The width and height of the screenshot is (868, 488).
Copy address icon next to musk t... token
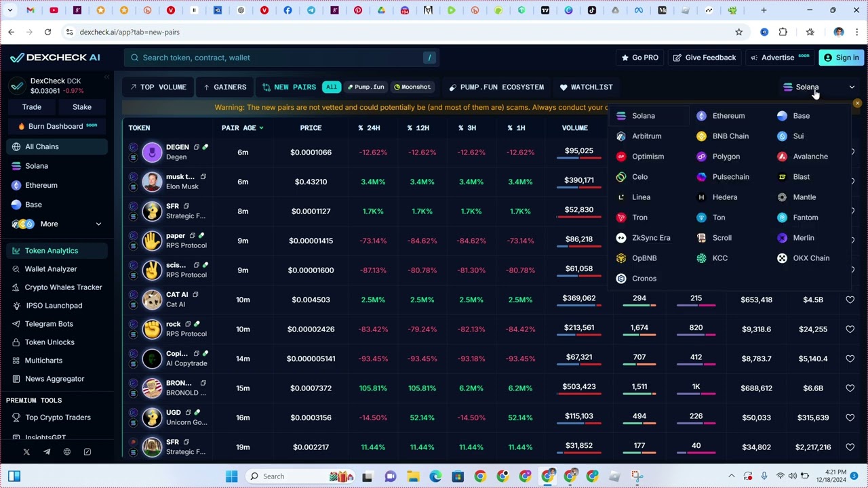(x=203, y=177)
